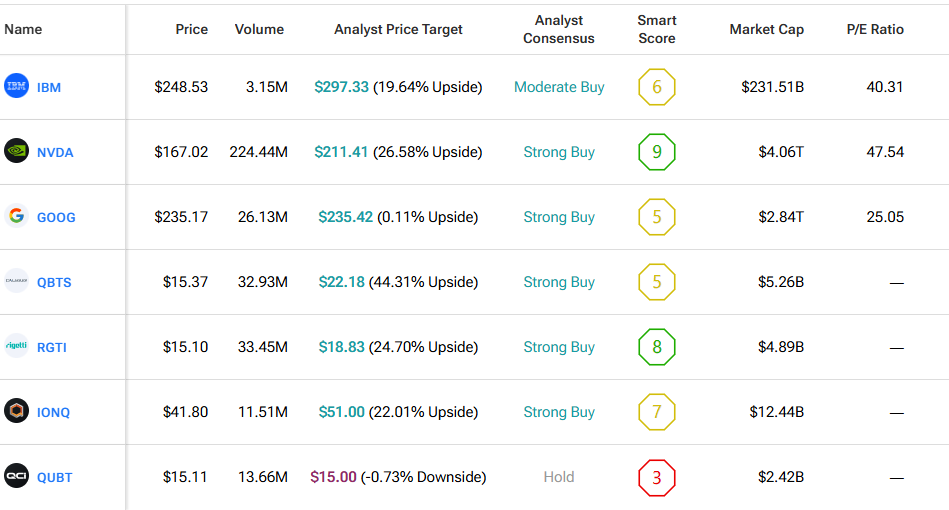
Task: Click RGTI's Strong Buy consensus link
Action: 559,347
